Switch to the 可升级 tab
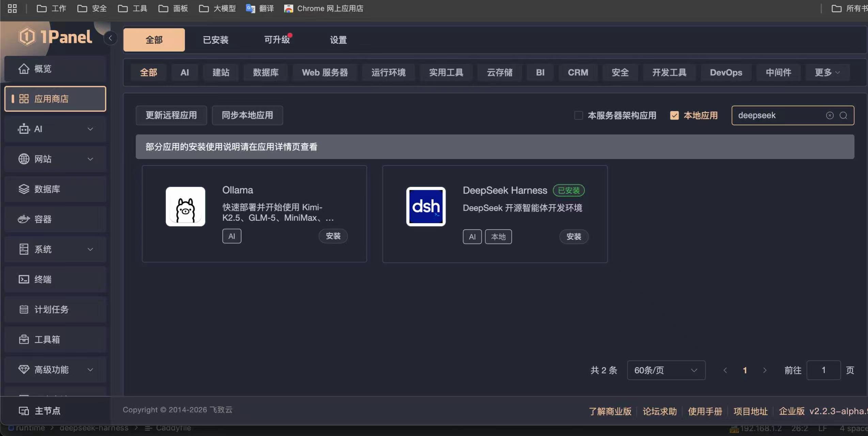The image size is (868, 436). (277, 40)
